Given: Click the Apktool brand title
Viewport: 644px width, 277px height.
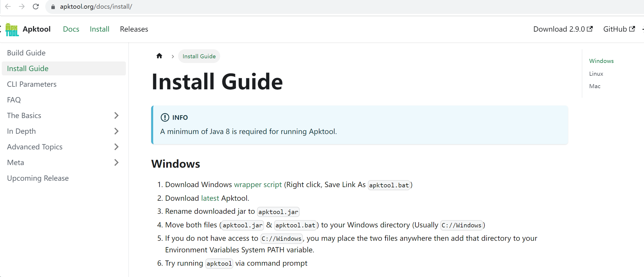Looking at the screenshot, I should pos(37,29).
